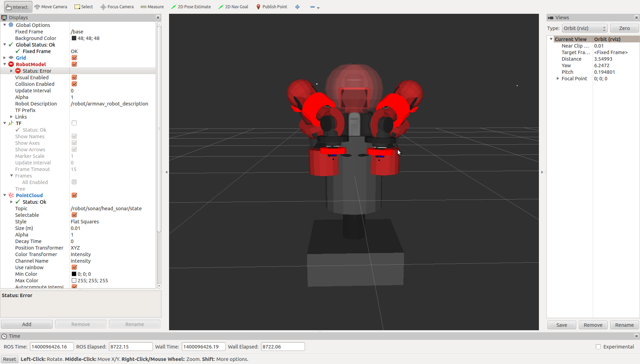
Task: Click the Reset button
Action: [10, 359]
